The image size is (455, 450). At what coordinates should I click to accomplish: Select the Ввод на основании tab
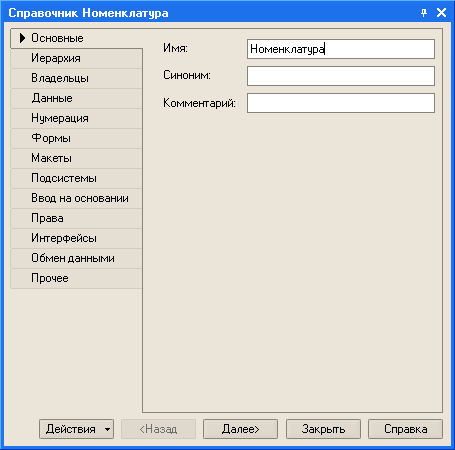coord(77,198)
